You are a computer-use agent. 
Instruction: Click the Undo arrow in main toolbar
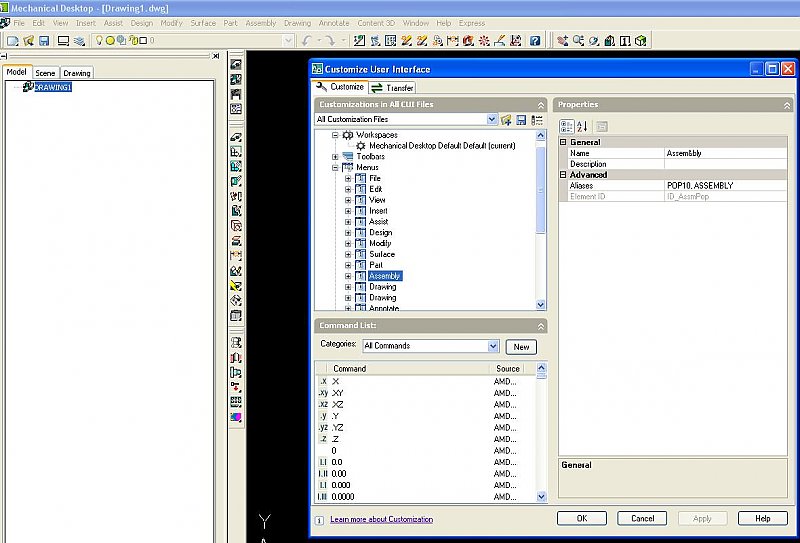pos(308,41)
